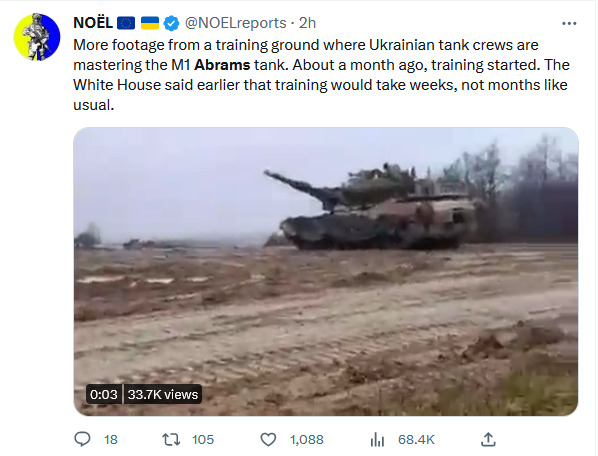Image resolution: width=598 pixels, height=456 pixels.
Task: Click the 68.4K views count
Action: [416, 440]
